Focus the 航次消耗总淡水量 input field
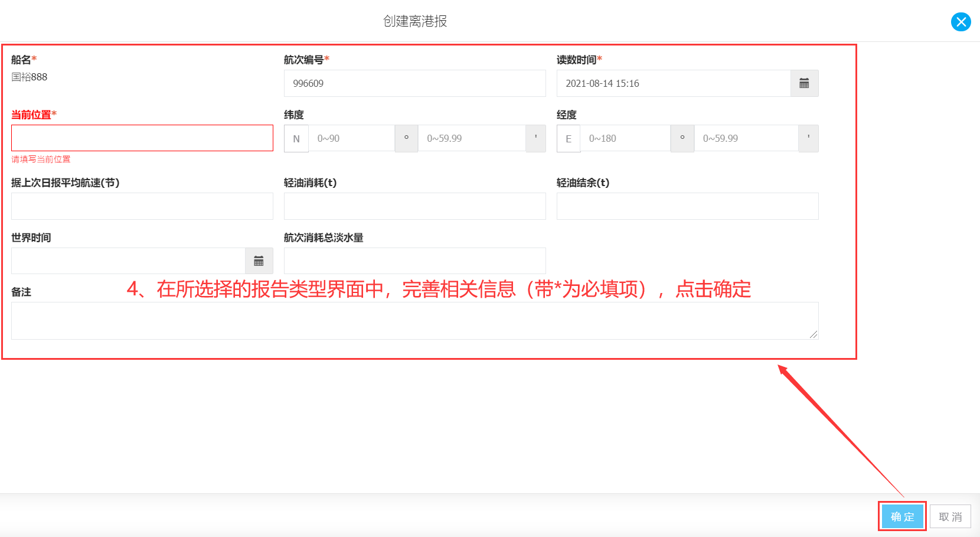Image resolution: width=980 pixels, height=537 pixels. click(x=414, y=261)
